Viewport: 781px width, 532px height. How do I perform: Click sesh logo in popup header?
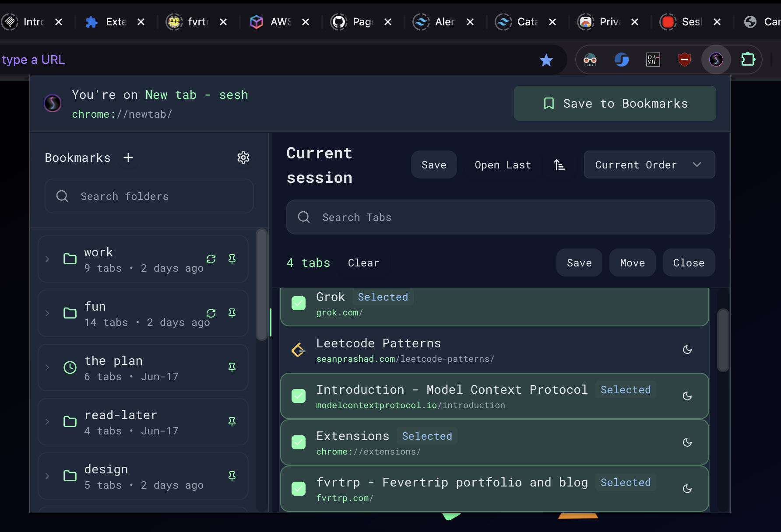[53, 103]
